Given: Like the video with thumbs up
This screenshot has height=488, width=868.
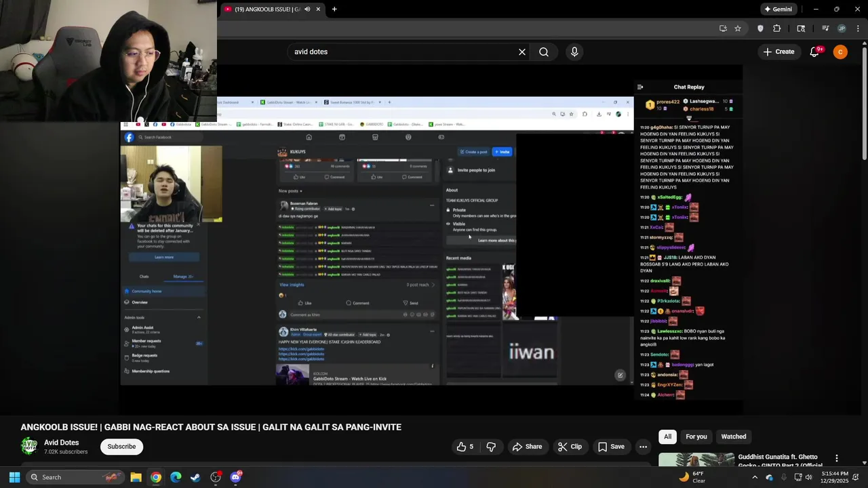Looking at the screenshot, I should coord(465,447).
